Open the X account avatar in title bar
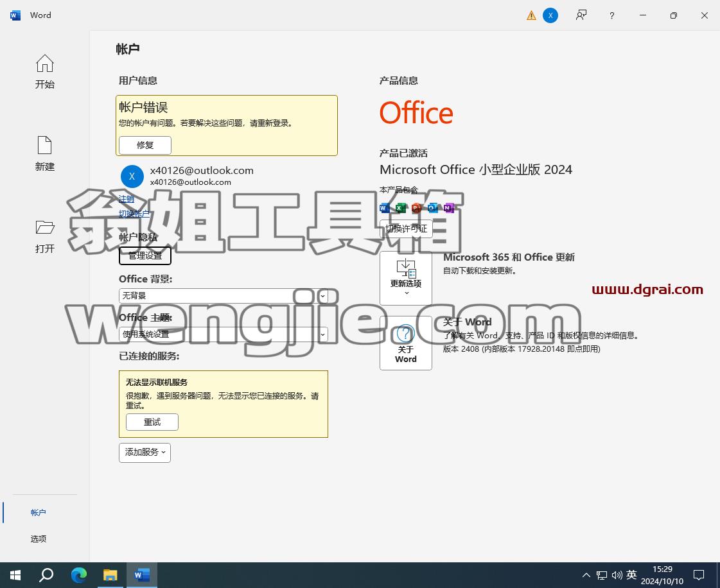The image size is (720, 588). point(550,15)
